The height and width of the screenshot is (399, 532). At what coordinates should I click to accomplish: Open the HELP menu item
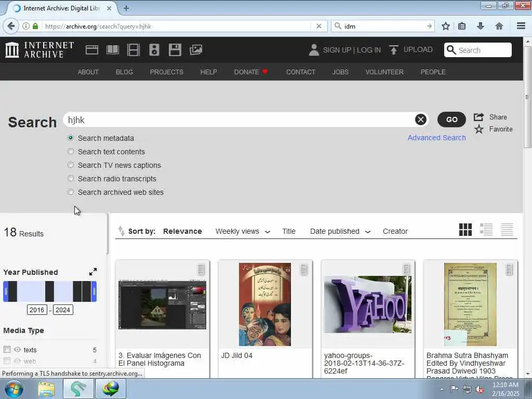coord(209,72)
